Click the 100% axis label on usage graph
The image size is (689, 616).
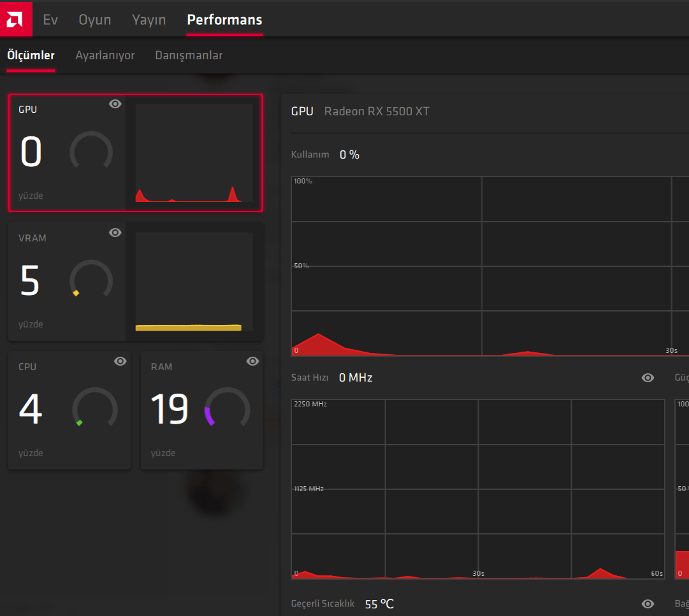pos(303,181)
